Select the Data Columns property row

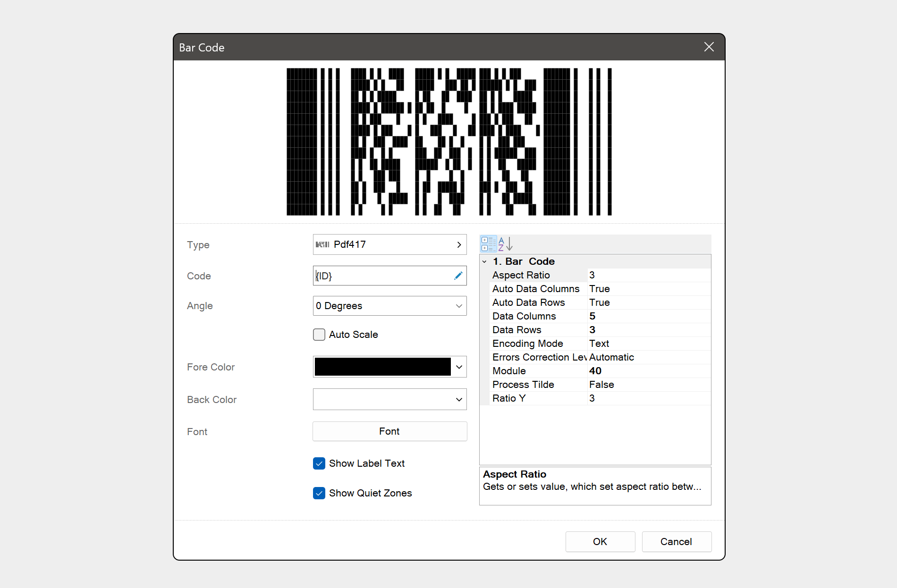coord(524,316)
